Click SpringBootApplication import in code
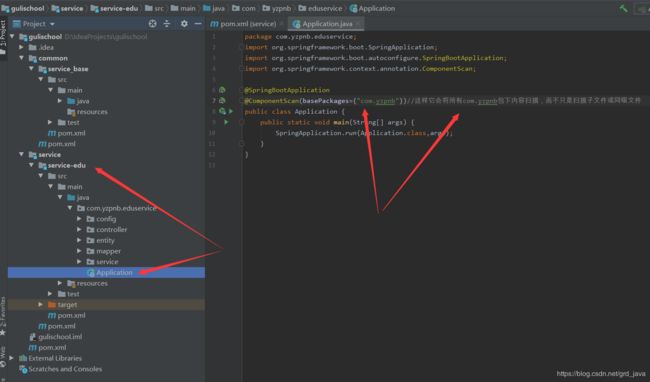This screenshot has width=650, height=382. click(x=464, y=58)
